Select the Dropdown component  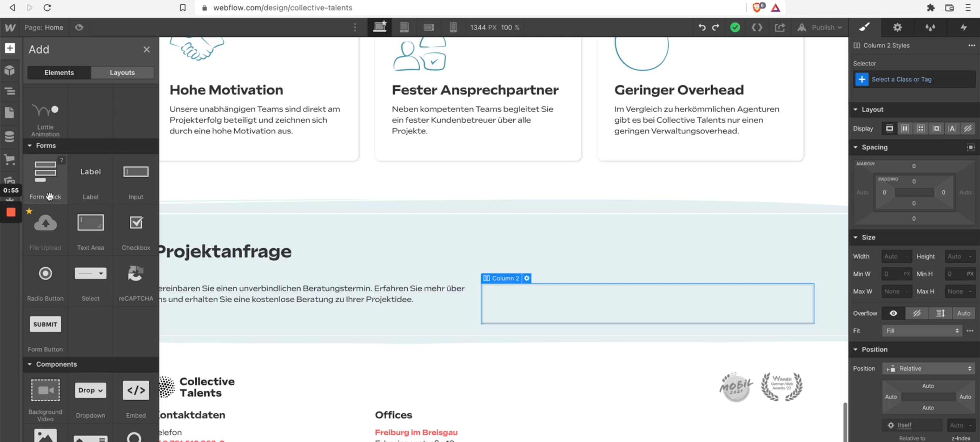90,398
